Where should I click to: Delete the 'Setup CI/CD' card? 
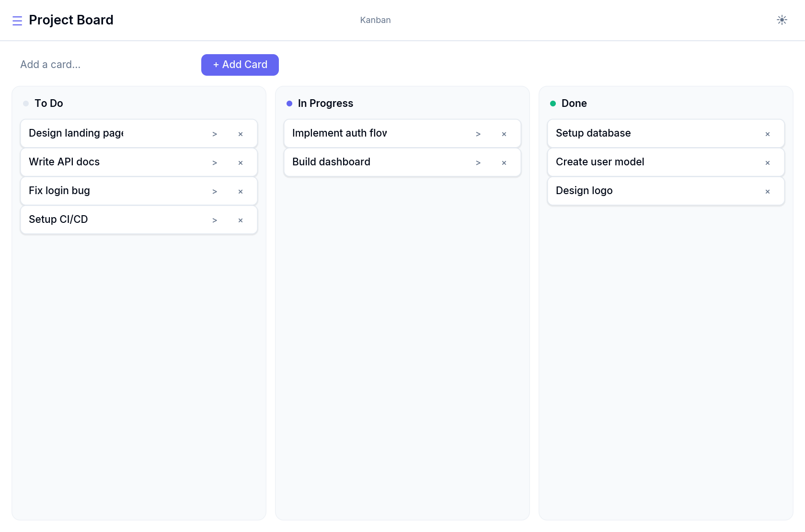point(241,220)
